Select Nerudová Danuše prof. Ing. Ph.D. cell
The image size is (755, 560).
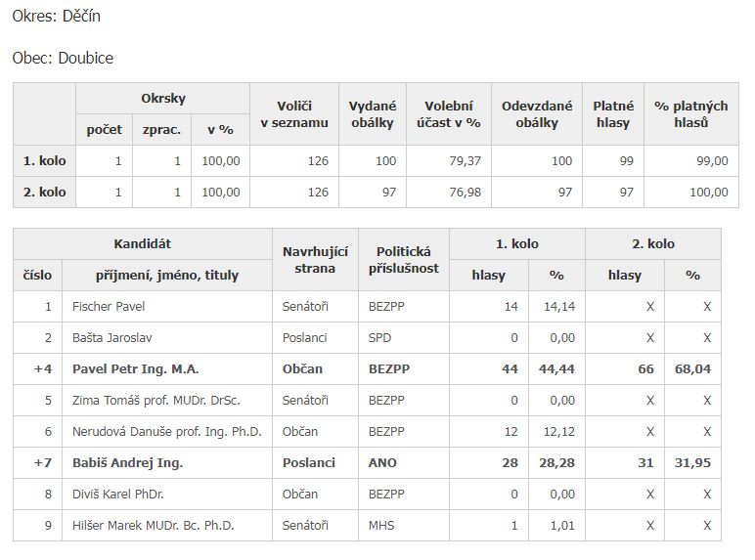coord(167,432)
